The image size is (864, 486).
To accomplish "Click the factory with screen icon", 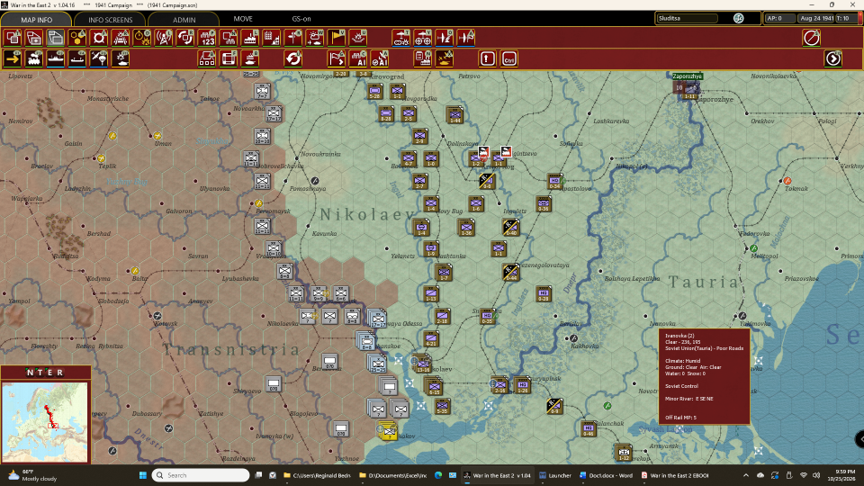I will (229, 38).
